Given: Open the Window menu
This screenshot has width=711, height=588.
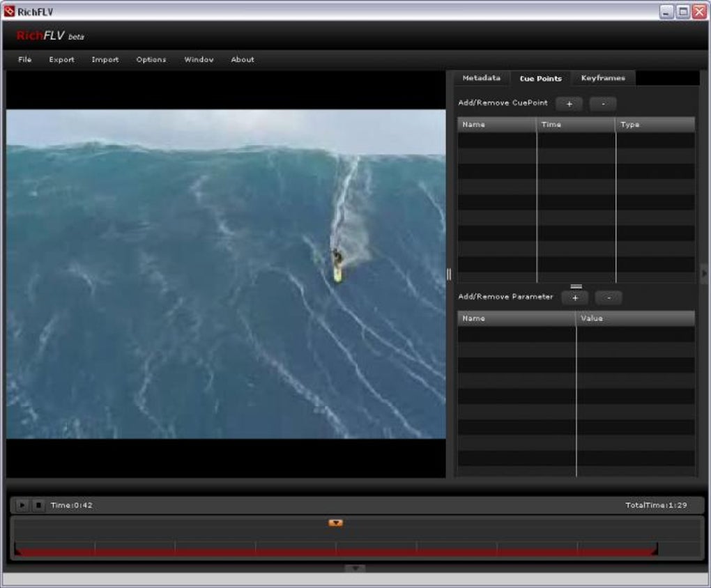Looking at the screenshot, I should pyautogui.click(x=199, y=59).
